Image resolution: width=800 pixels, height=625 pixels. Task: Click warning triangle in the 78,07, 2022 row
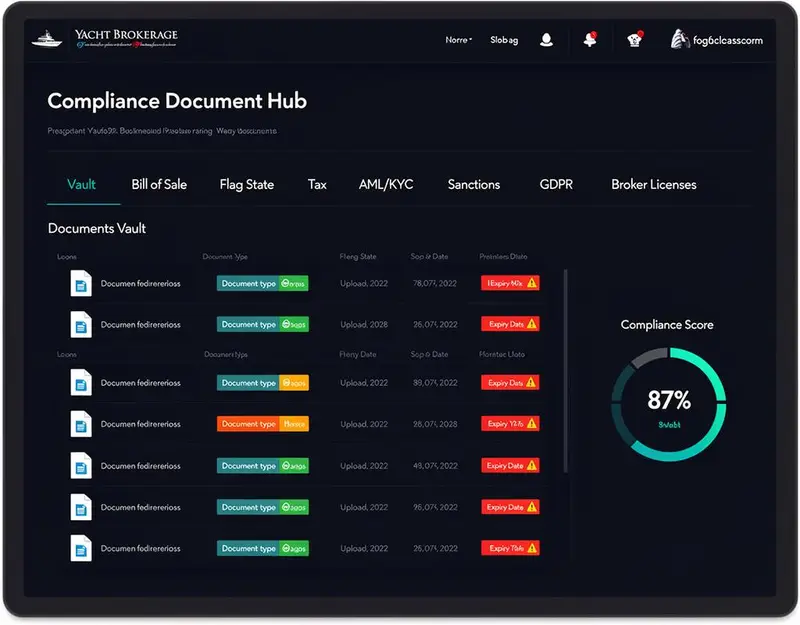[532, 283]
